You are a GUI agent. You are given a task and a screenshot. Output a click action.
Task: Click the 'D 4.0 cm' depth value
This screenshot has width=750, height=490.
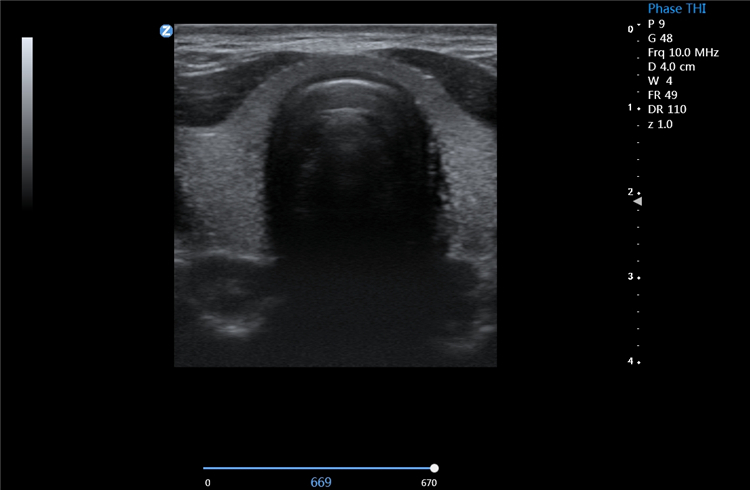(671, 67)
